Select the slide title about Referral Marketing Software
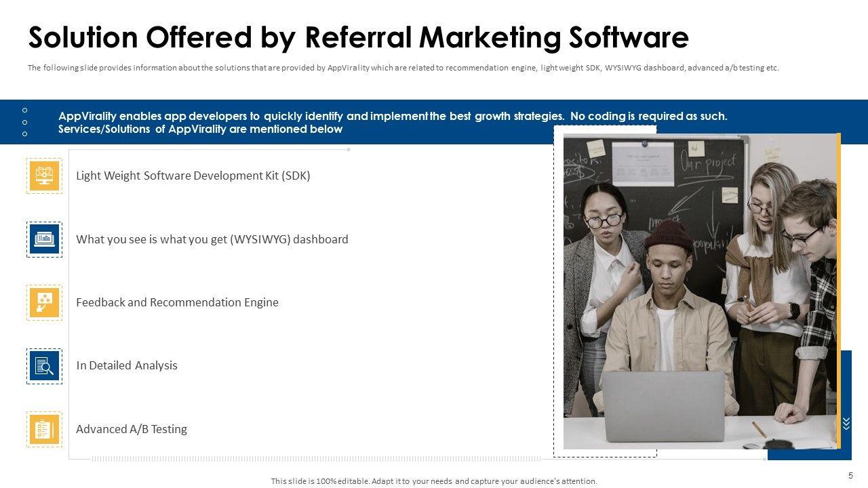The image size is (868, 488). pyautogui.click(x=358, y=38)
